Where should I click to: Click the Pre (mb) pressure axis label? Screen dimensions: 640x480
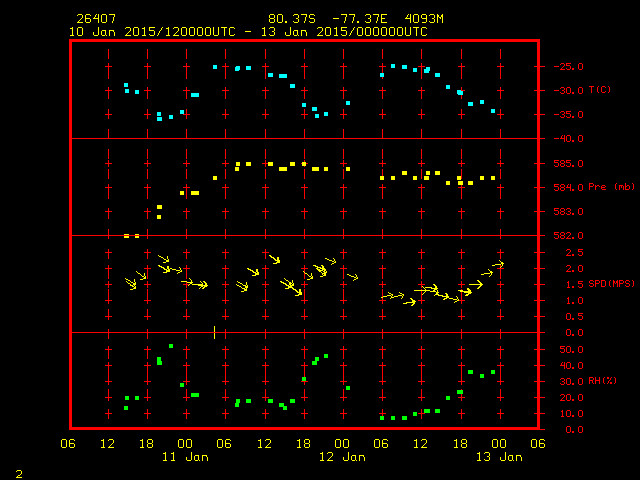pos(602,186)
